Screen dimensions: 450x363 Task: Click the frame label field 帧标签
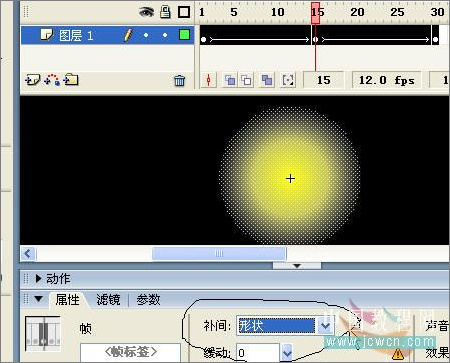tap(130, 352)
